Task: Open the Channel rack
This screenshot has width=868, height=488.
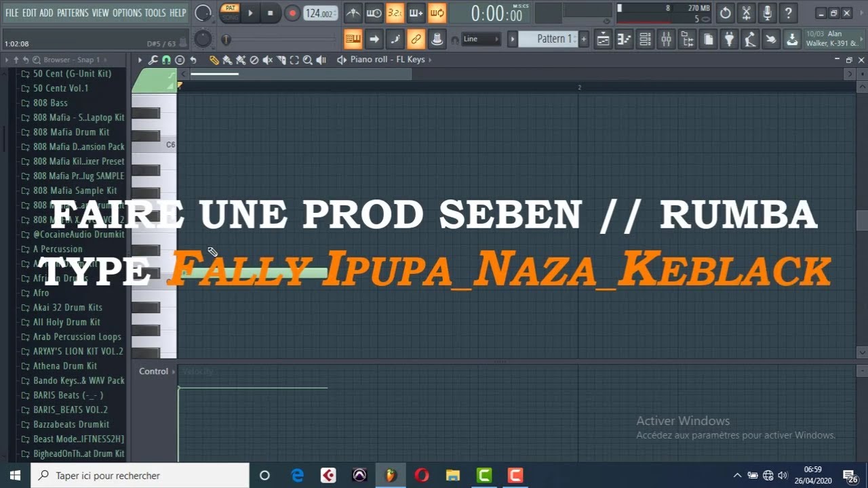Action: (645, 39)
